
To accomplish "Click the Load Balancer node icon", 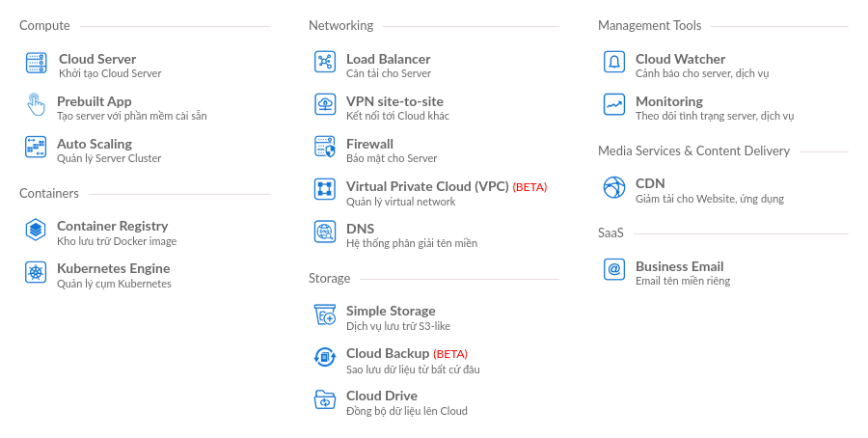I will pos(325,62).
